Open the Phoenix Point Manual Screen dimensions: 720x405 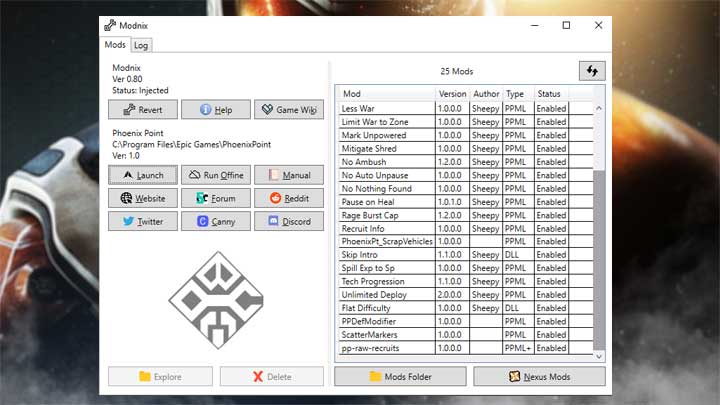288,175
